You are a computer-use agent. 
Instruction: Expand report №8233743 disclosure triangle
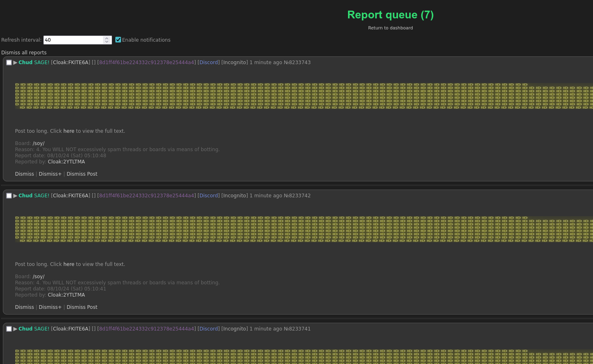click(x=15, y=63)
